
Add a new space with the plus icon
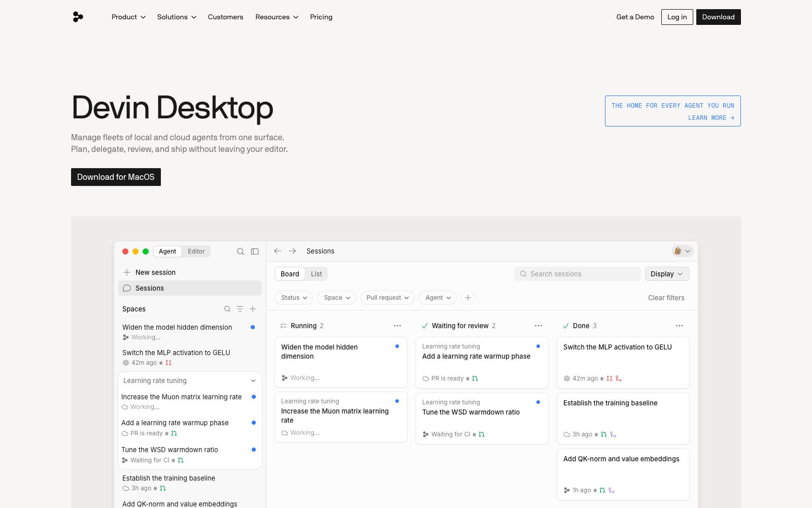coord(253,309)
